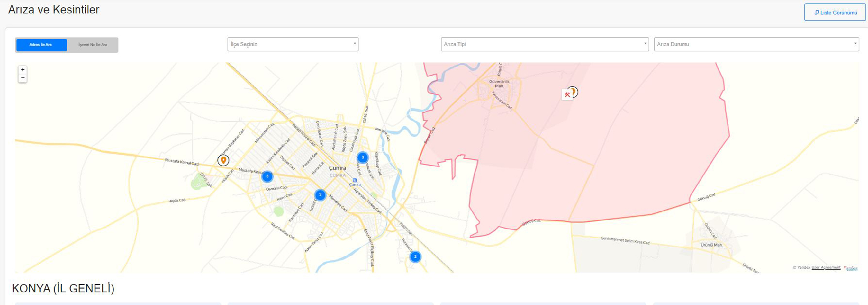The image size is (868, 305).
Task: Select the 'Adres İle Ara' search mode
Action: point(41,45)
